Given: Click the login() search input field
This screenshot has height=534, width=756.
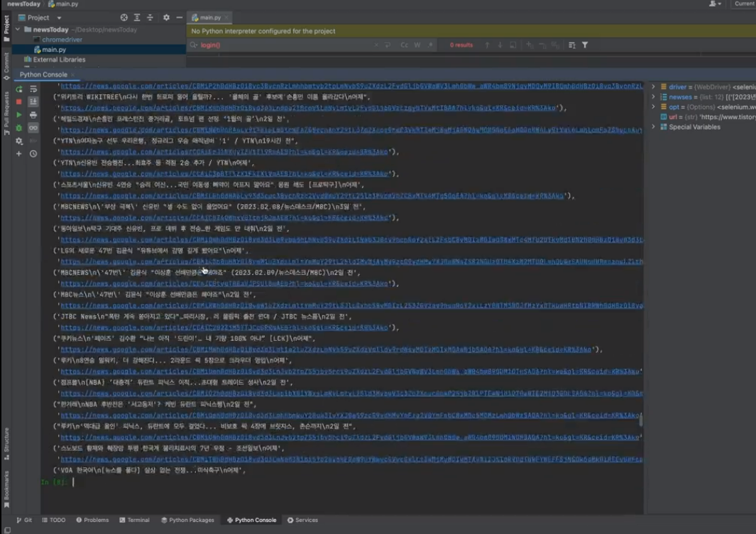Looking at the screenshot, I should 286,45.
